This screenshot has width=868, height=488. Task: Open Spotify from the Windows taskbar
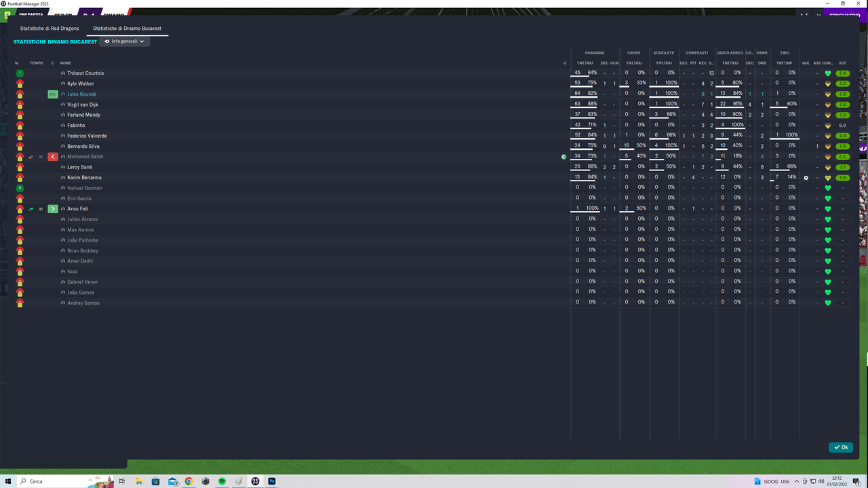[x=222, y=481]
